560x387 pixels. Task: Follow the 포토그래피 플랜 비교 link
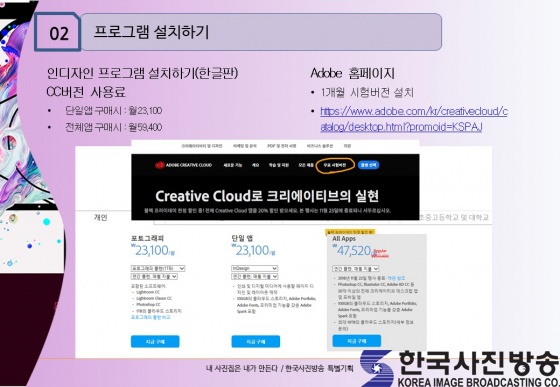pos(151,317)
